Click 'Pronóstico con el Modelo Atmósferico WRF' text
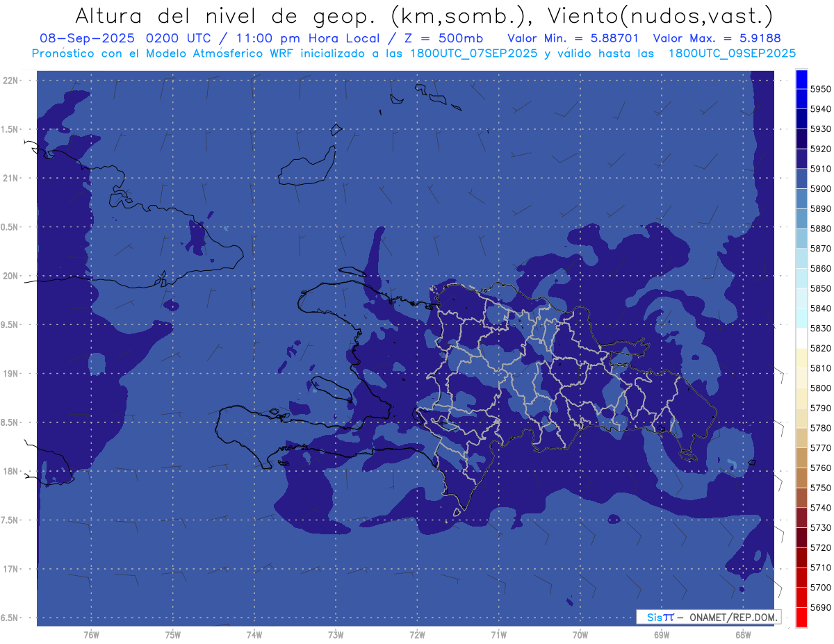Image resolution: width=834 pixels, height=644 pixels. (x=165, y=53)
